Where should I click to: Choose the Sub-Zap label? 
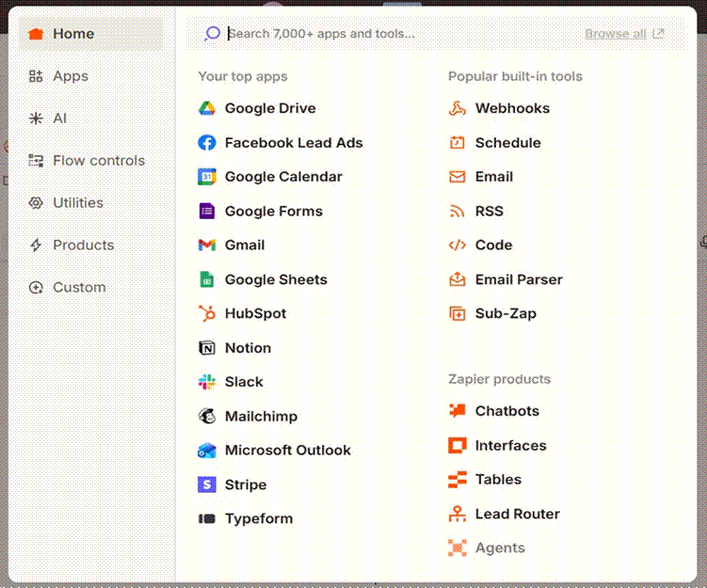pyautogui.click(x=506, y=313)
